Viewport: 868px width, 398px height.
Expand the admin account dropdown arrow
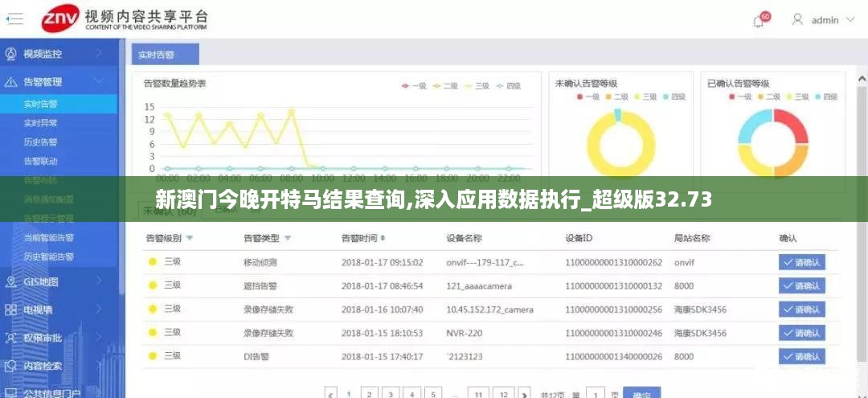click(852, 20)
